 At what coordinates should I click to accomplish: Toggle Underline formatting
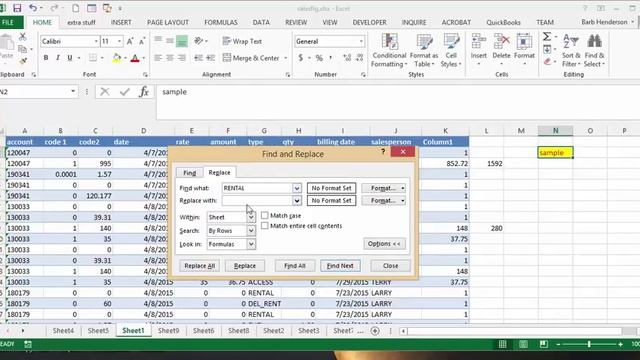(70, 58)
